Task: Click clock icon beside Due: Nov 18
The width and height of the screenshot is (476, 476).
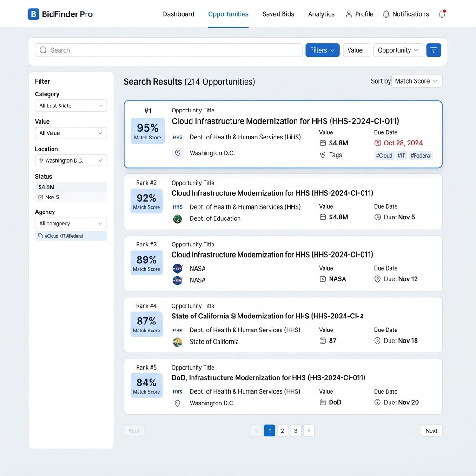Action: pyautogui.click(x=377, y=341)
